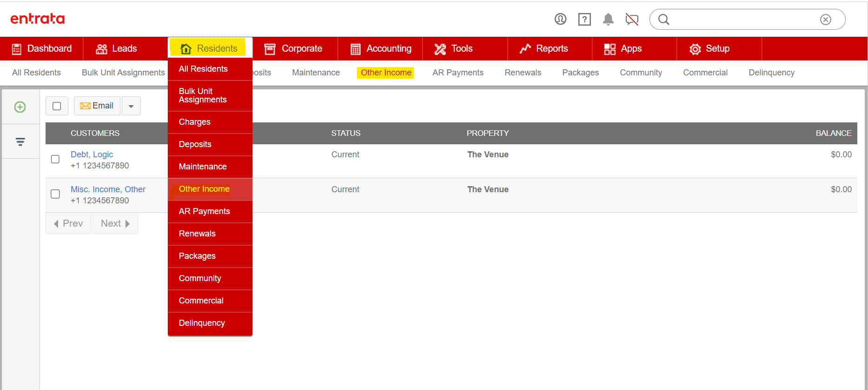Click $0.00 balance in Misc. Income row

click(x=841, y=189)
